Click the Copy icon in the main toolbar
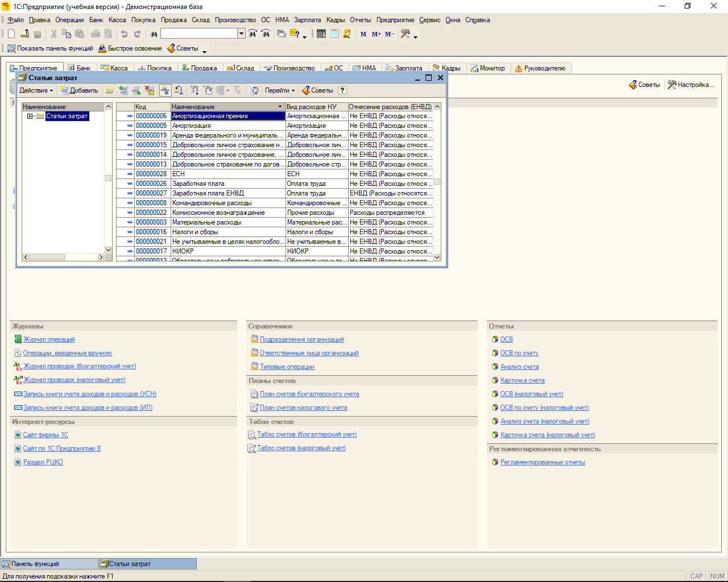728x582 pixels. coord(67,34)
